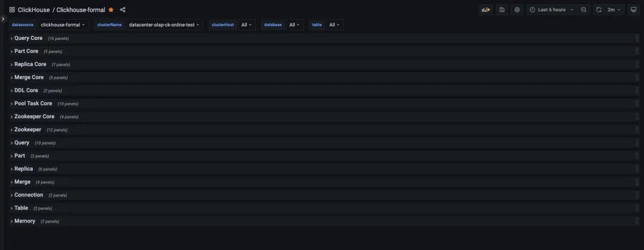Grab the Query Core row drag handle

(637, 38)
